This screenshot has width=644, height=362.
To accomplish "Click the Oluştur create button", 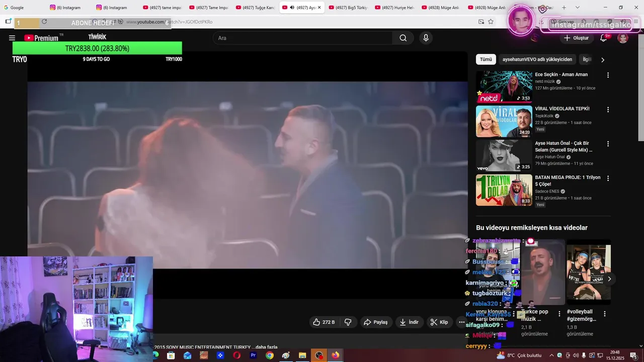I will coord(576,38).
